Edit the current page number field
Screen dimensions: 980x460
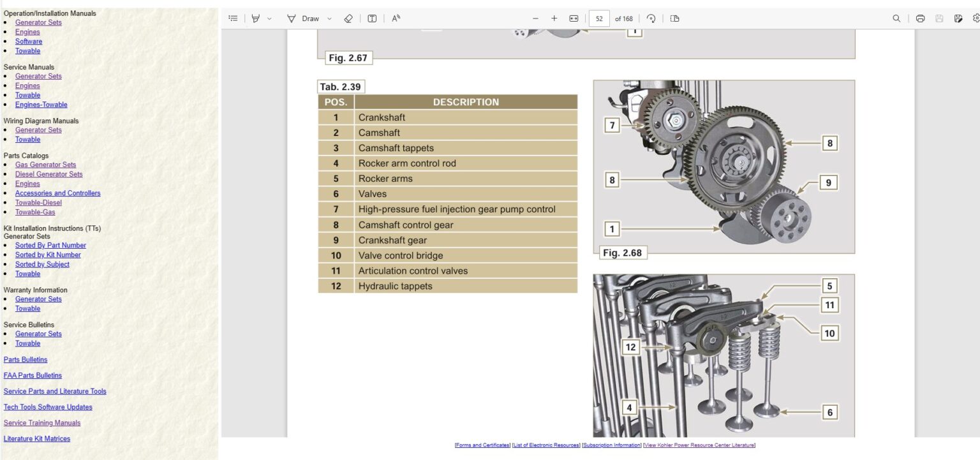pos(598,18)
